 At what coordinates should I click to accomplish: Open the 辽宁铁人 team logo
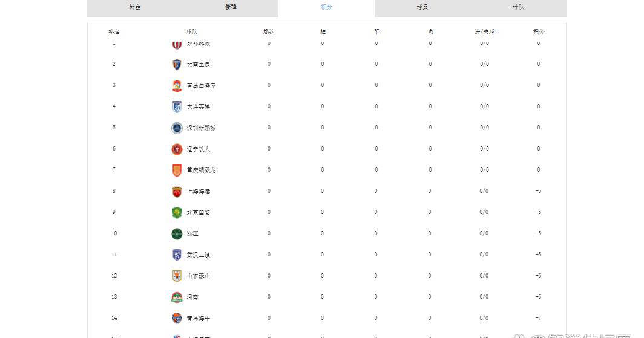(x=177, y=149)
